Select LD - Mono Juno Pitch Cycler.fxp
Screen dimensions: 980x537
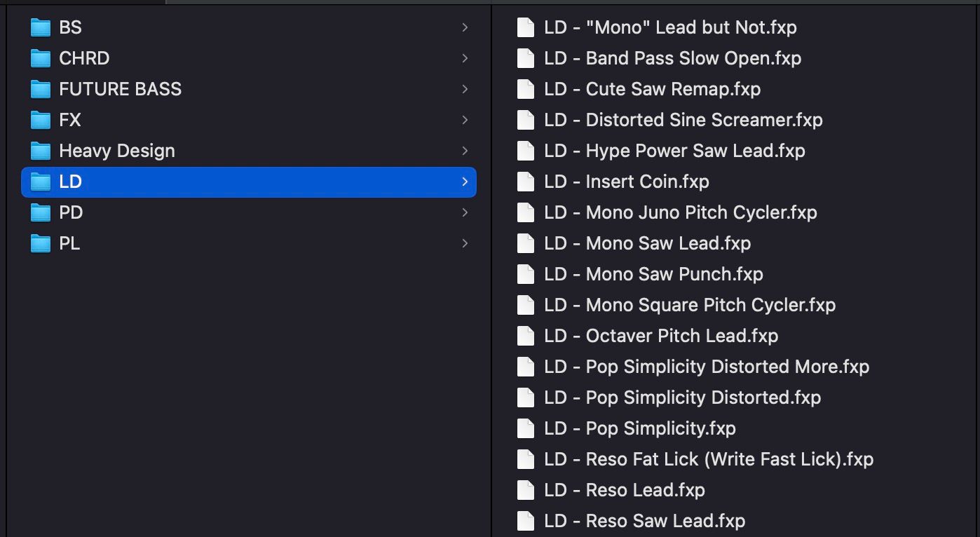click(x=701, y=212)
